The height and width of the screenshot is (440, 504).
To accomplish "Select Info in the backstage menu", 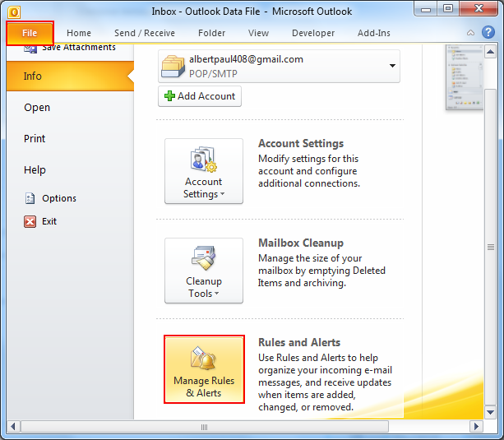I will point(70,76).
